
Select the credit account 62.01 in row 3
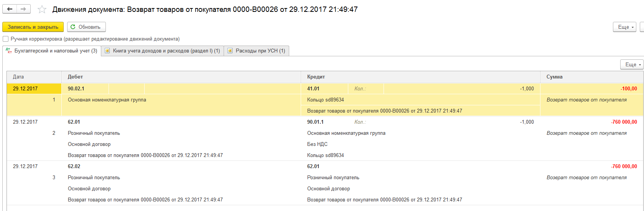point(313,166)
